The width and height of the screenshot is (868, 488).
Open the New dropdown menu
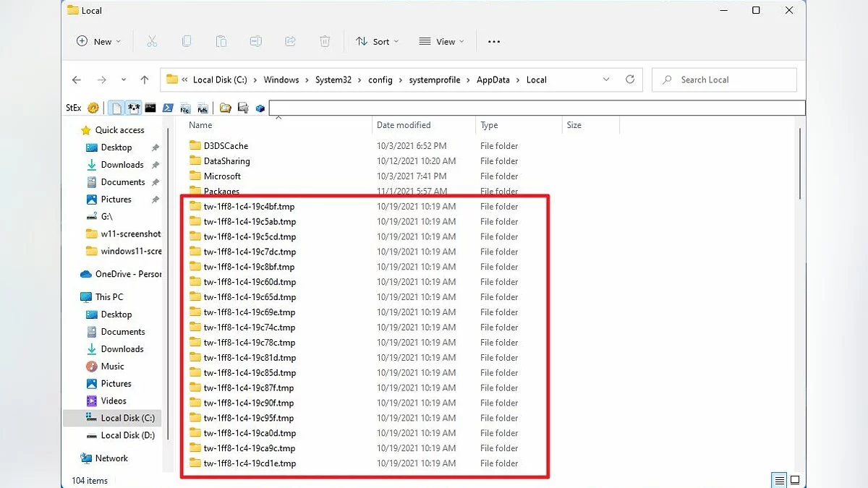[99, 41]
